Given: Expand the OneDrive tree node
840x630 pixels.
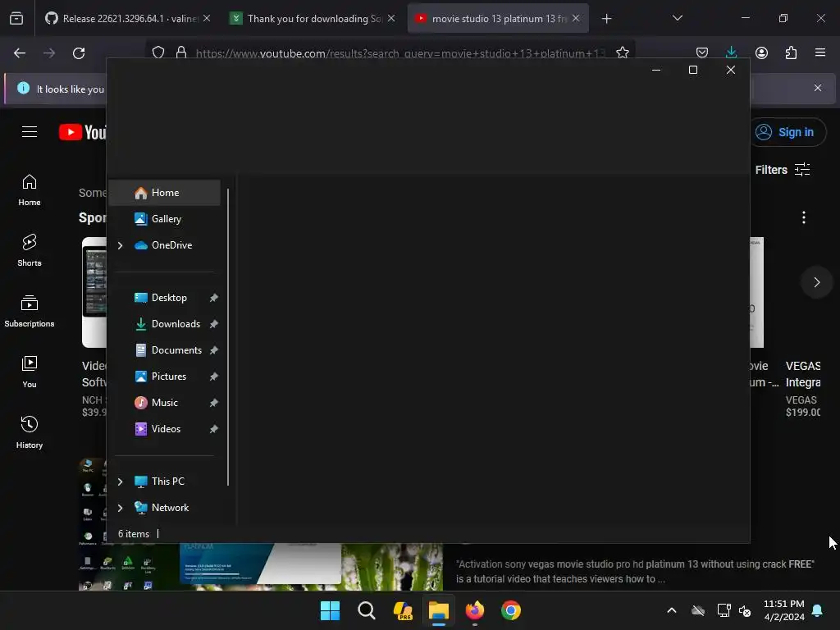Looking at the screenshot, I should coord(120,245).
